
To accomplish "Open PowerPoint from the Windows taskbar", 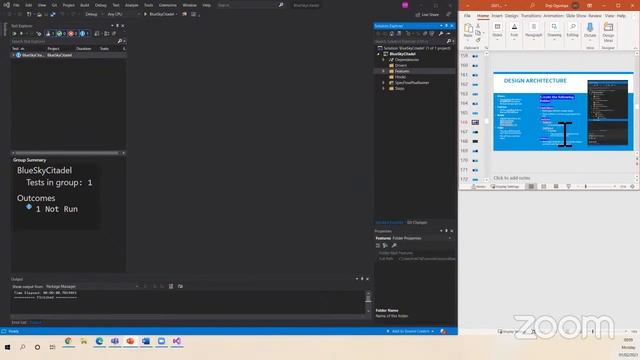I will tap(130, 341).
